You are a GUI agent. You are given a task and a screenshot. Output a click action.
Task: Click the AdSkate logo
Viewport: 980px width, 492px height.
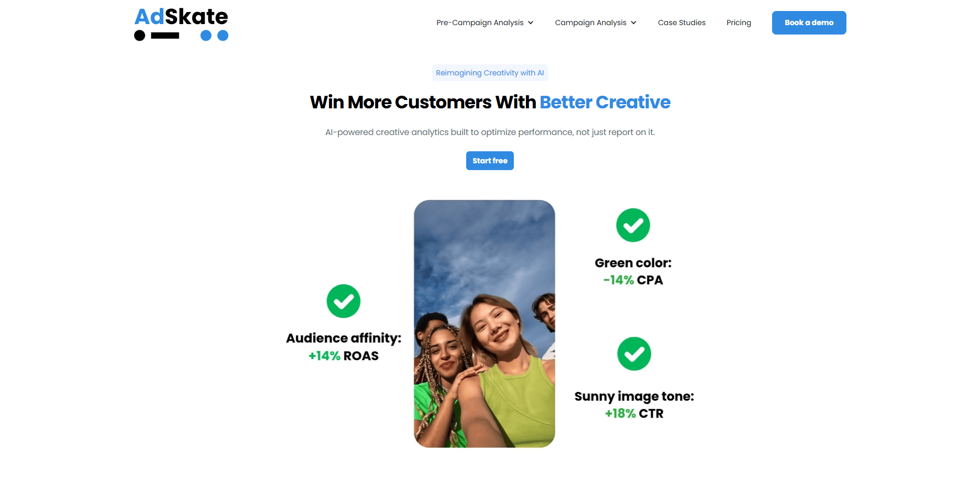coord(181,24)
